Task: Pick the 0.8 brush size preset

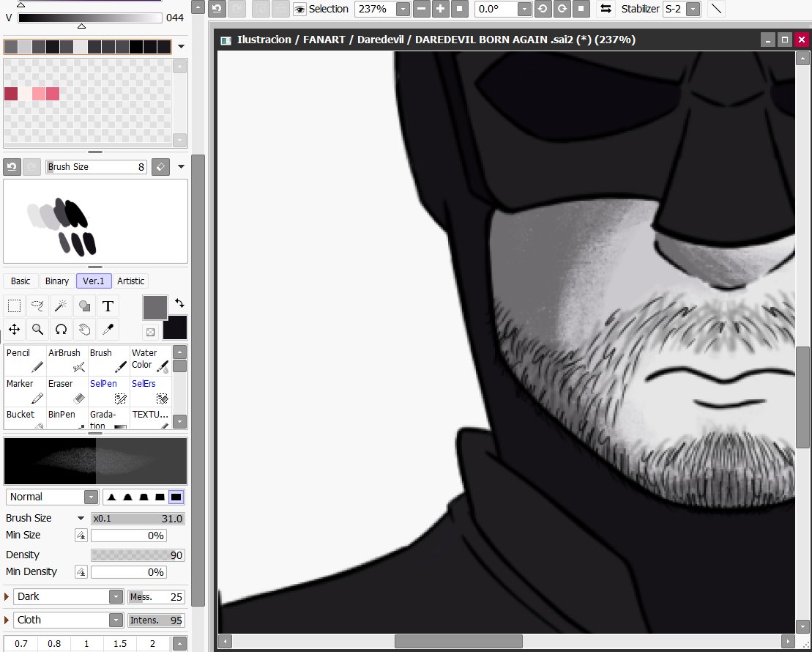Action: click(54, 644)
